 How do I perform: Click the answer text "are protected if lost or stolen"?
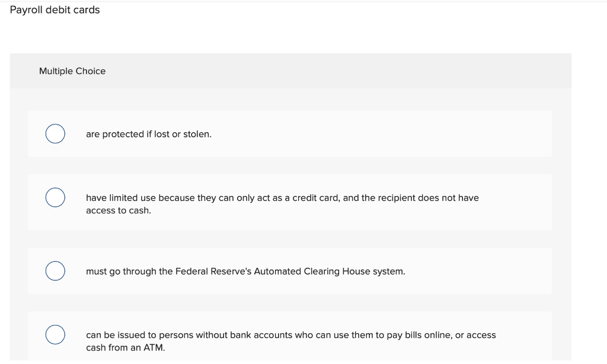[x=148, y=134]
